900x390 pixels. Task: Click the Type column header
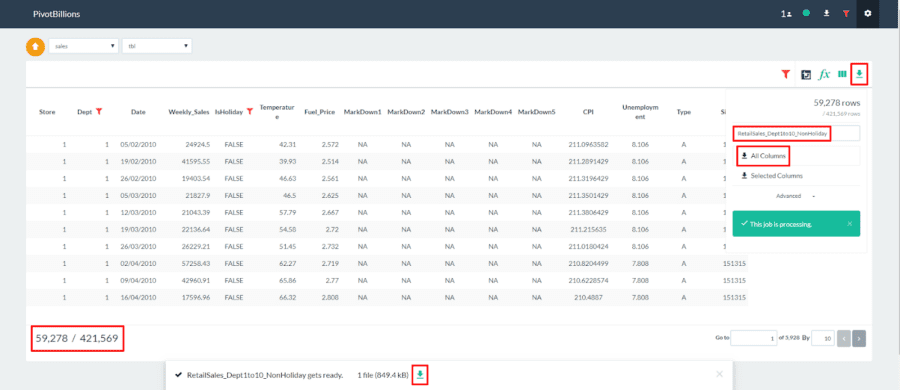pos(683,112)
